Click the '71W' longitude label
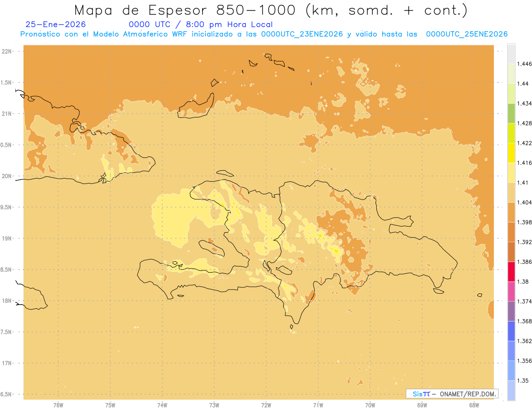Image resolution: width=532 pixels, height=411 pixels. (318, 405)
